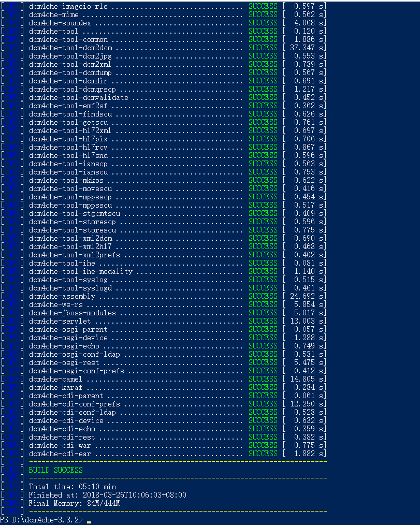Select dcm4che-tool-hl7snd text

pos(68,156)
